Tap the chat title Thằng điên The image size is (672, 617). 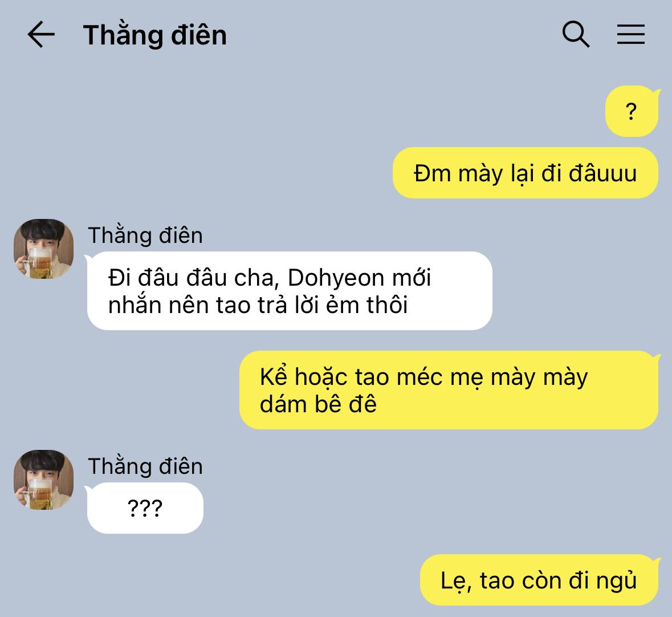154,35
